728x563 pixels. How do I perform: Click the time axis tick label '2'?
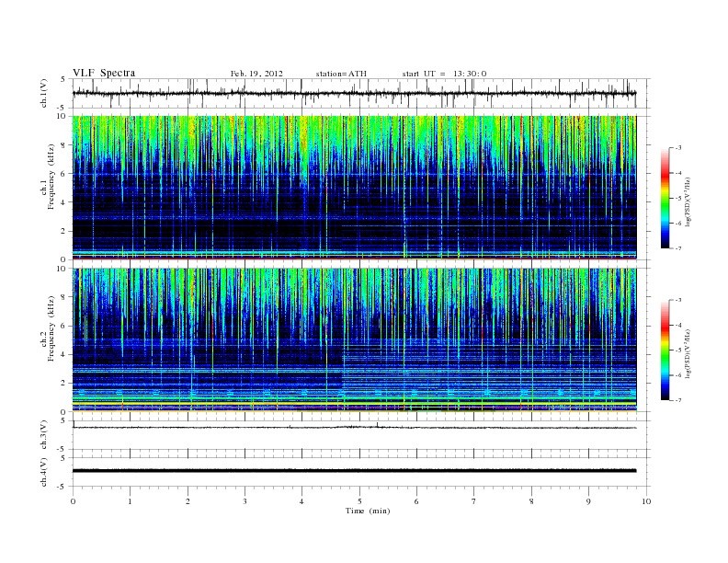coord(188,501)
